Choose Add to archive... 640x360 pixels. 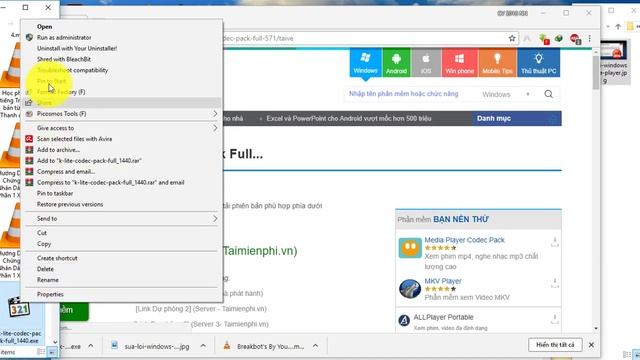point(58,150)
